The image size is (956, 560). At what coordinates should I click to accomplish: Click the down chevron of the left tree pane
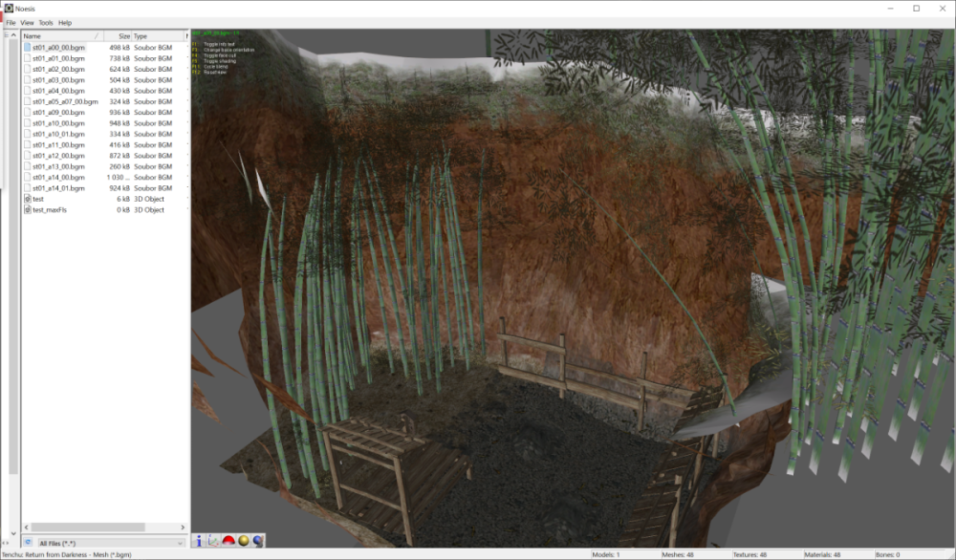[x=13, y=534]
